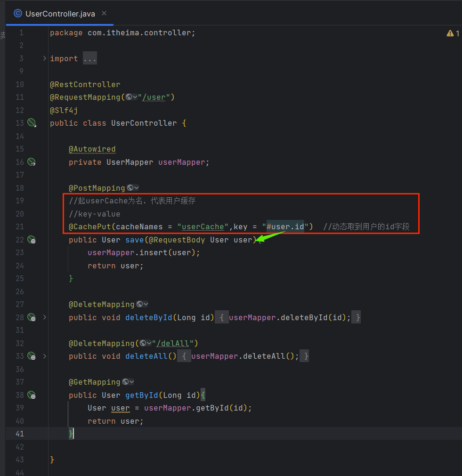This screenshot has height=476, width=462.
Task: Click the package com.itheima.controller statement
Action: (x=122, y=33)
